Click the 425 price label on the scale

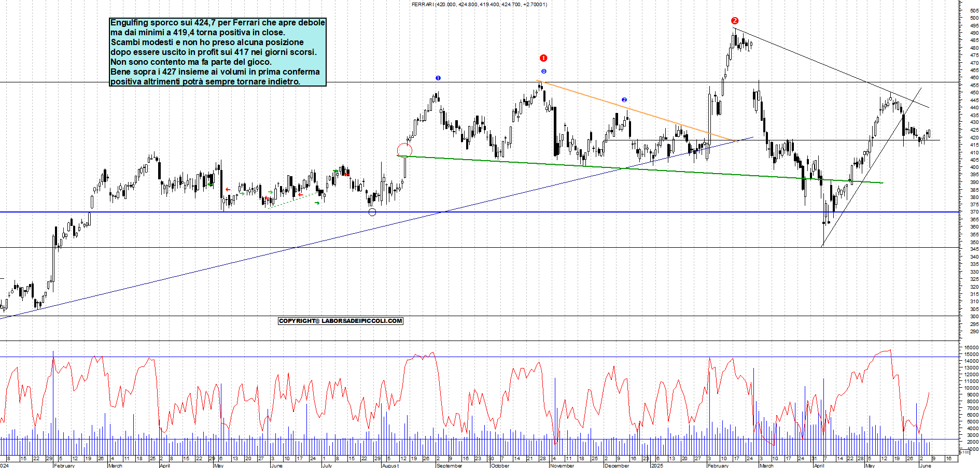coord(974,130)
